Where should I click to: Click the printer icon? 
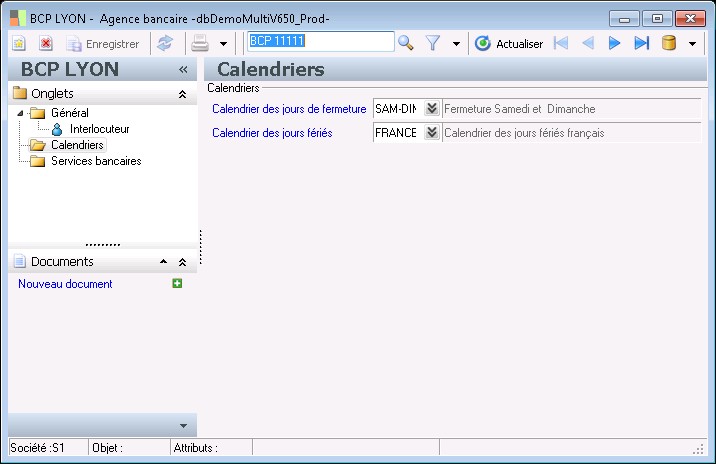pos(200,44)
